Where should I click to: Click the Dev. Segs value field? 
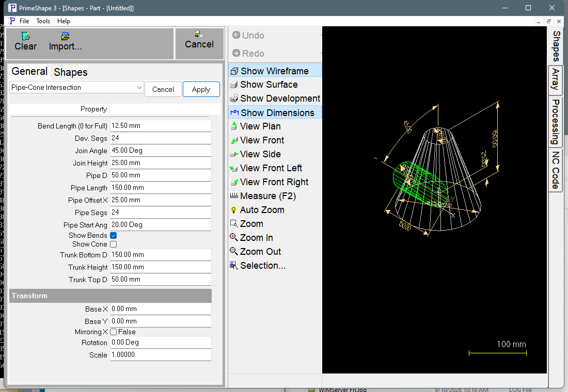pyautogui.click(x=161, y=138)
